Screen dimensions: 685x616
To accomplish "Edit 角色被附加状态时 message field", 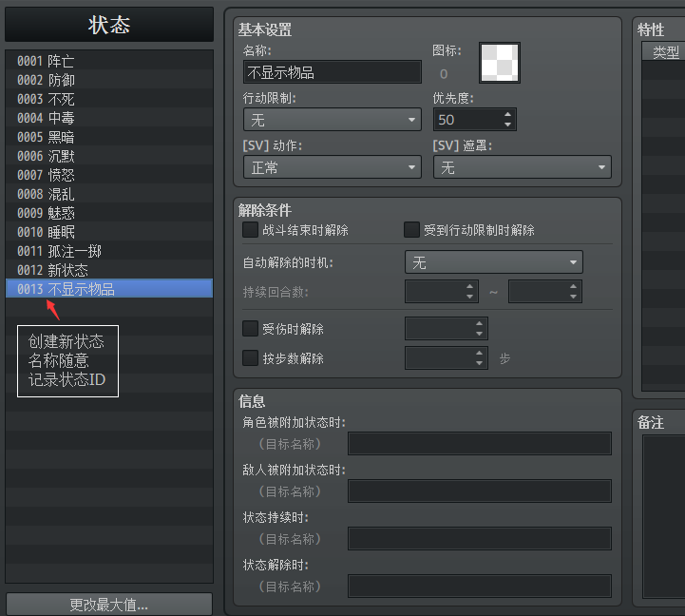I will point(480,444).
